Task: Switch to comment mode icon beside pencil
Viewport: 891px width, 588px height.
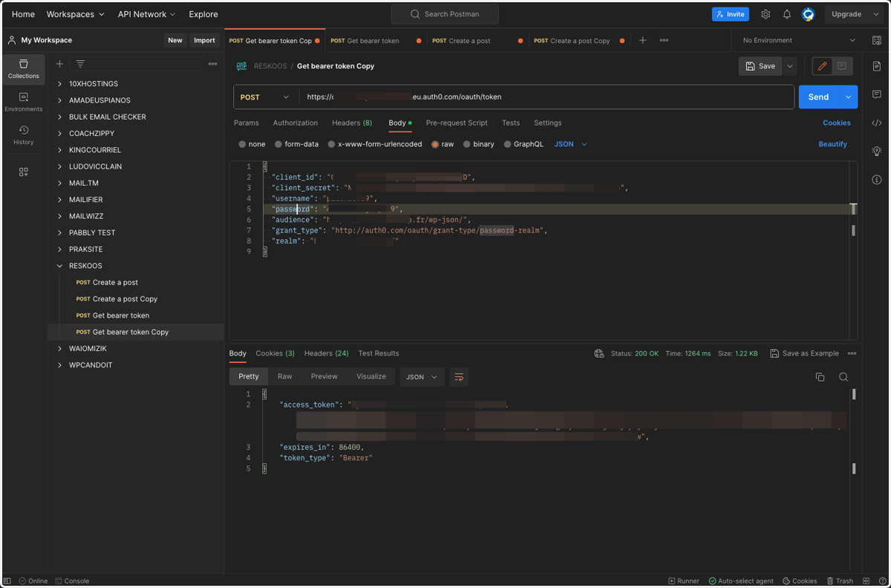Action: 842,66
